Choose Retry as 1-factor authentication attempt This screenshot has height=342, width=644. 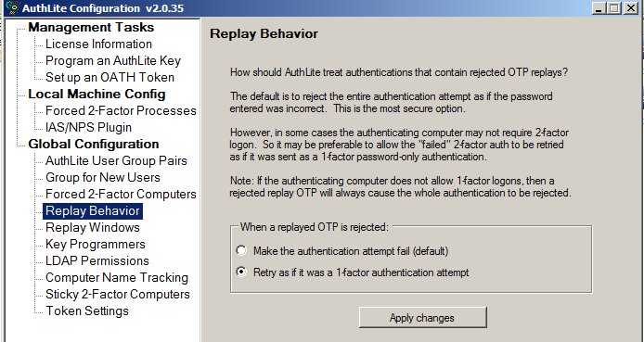point(241,272)
